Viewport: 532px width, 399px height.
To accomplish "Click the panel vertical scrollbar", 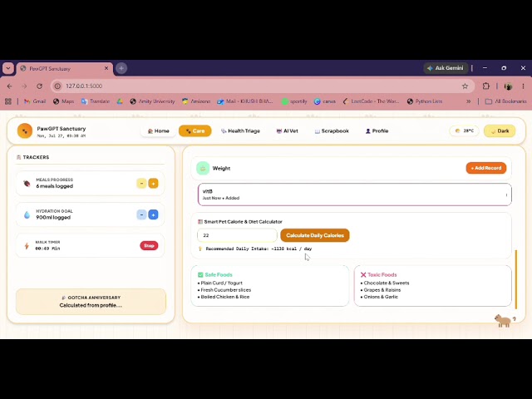I will tap(516, 279).
